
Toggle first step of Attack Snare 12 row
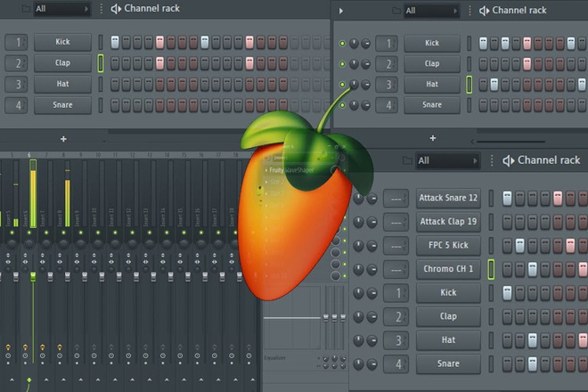pos(508,198)
